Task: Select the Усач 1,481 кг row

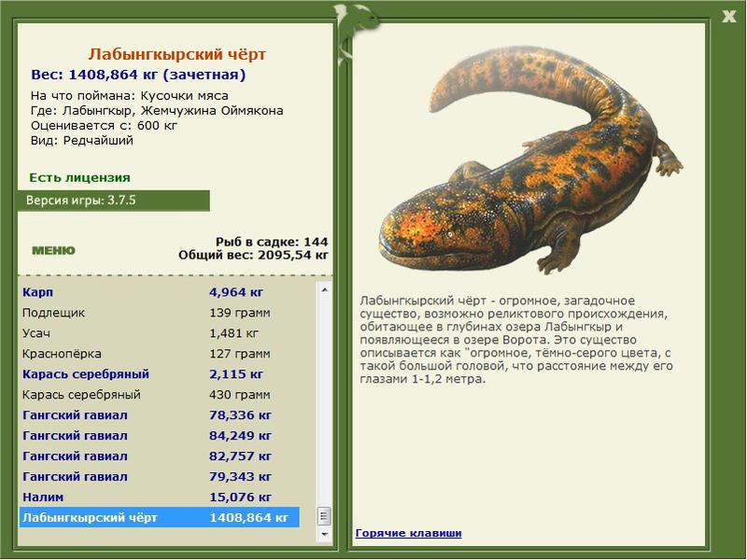Action: click(161, 333)
